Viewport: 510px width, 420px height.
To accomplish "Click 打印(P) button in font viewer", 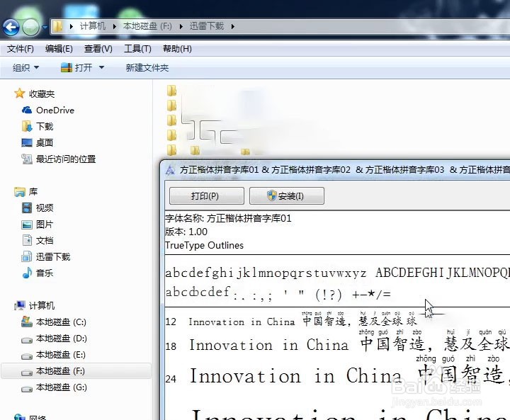I will (207, 196).
